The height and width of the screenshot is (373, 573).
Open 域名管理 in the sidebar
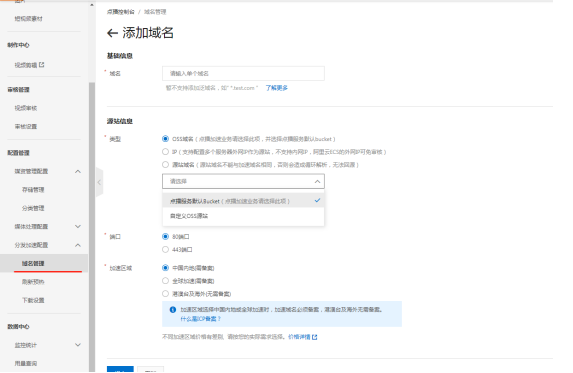[x=33, y=263]
